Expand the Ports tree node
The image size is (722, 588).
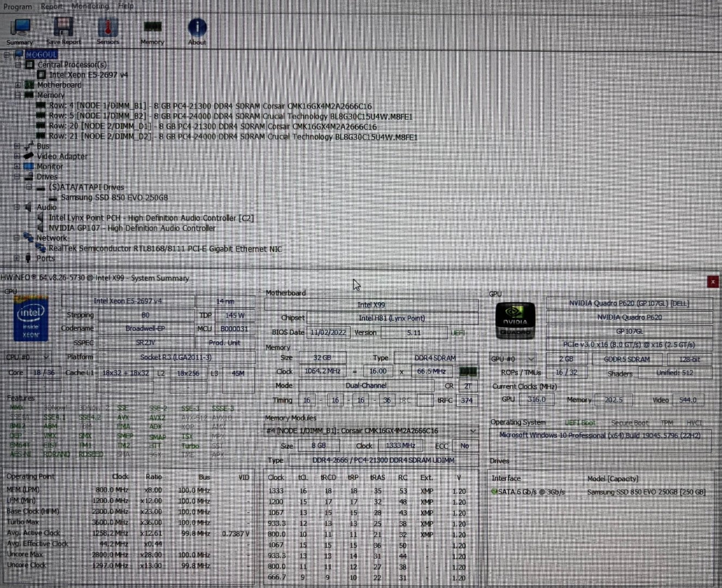[17, 259]
